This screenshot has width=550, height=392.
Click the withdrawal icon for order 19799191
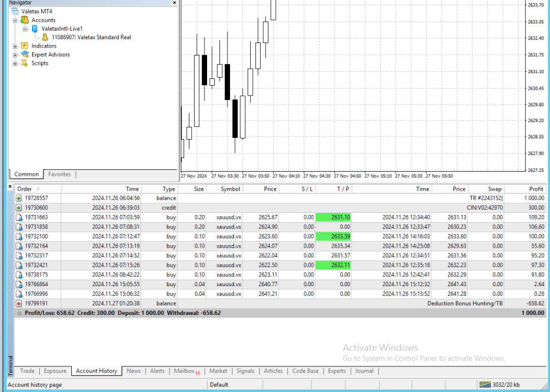click(x=19, y=303)
